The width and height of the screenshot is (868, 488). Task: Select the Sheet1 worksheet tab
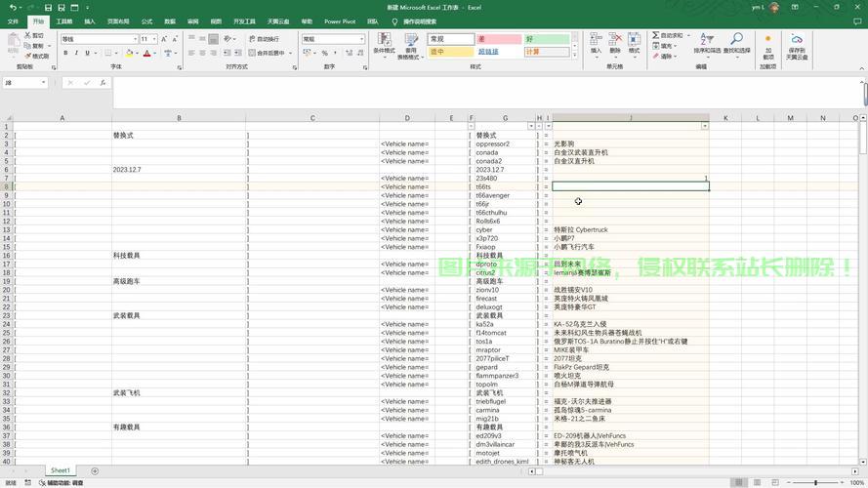tap(61, 470)
